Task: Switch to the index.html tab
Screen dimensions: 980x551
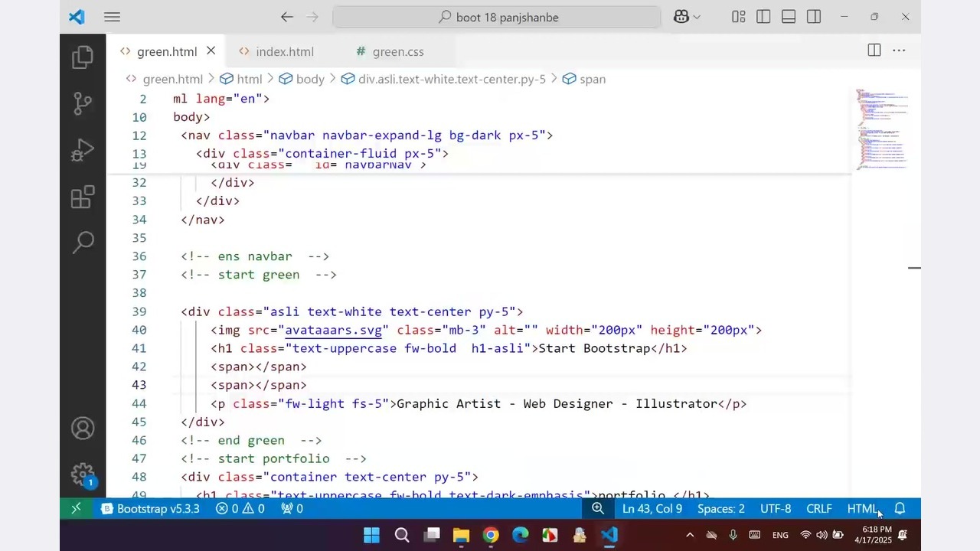Action: pos(284,51)
